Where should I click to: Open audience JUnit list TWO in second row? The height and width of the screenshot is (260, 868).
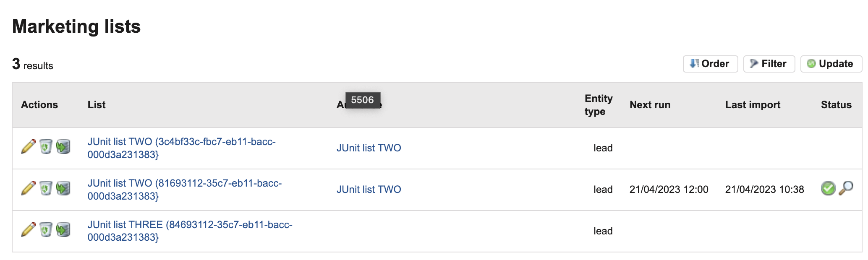coord(369,190)
